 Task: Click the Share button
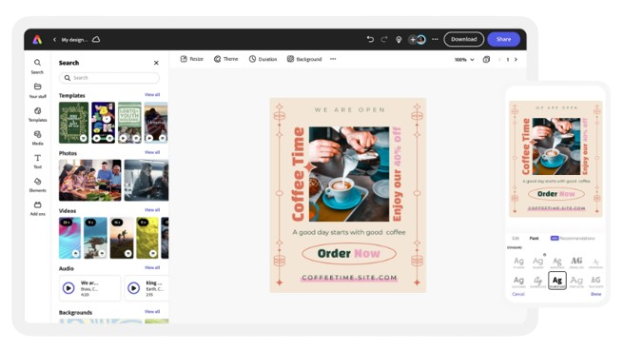tap(503, 39)
